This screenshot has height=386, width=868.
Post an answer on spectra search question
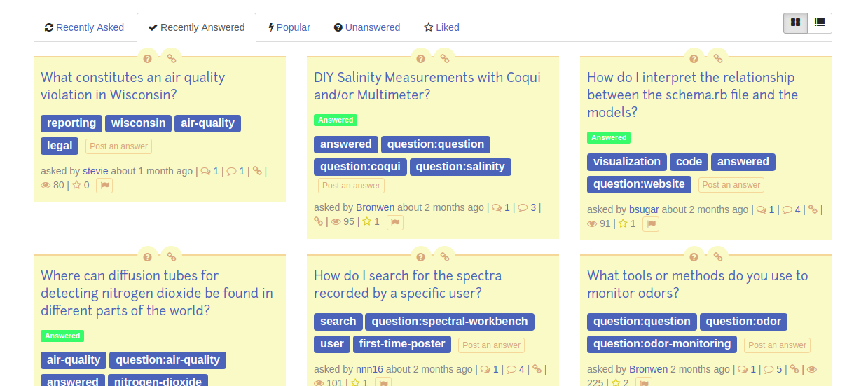[x=492, y=345]
